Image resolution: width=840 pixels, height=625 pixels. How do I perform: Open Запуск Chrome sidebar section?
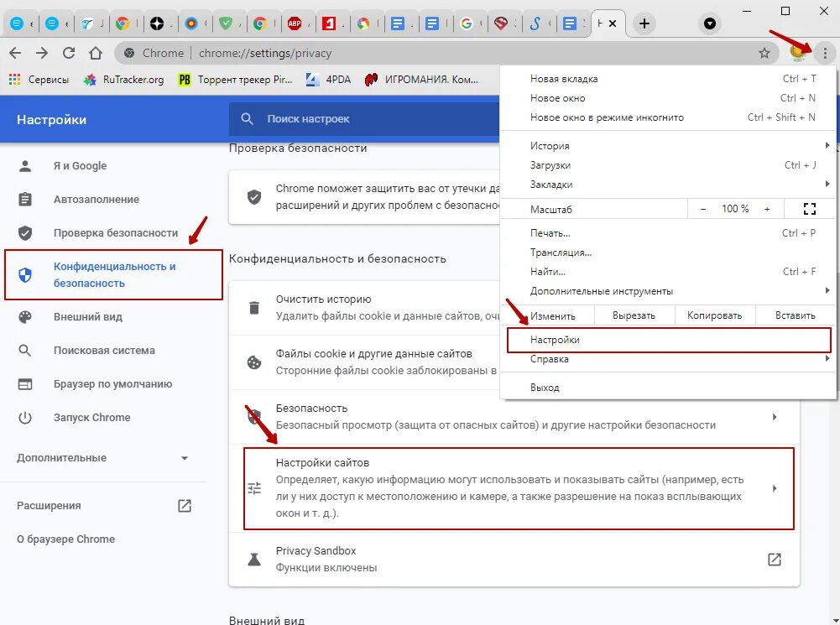(x=91, y=418)
